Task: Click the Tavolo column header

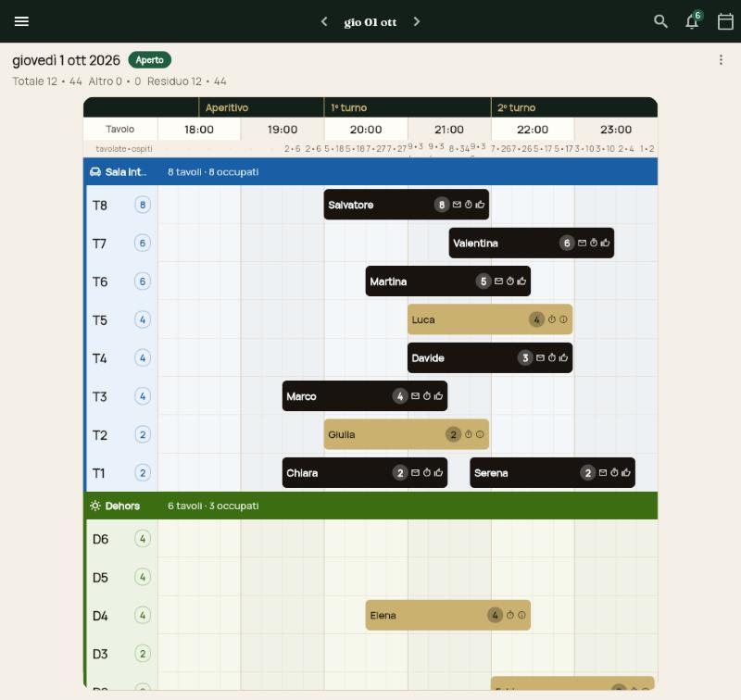Action: pyautogui.click(x=120, y=130)
